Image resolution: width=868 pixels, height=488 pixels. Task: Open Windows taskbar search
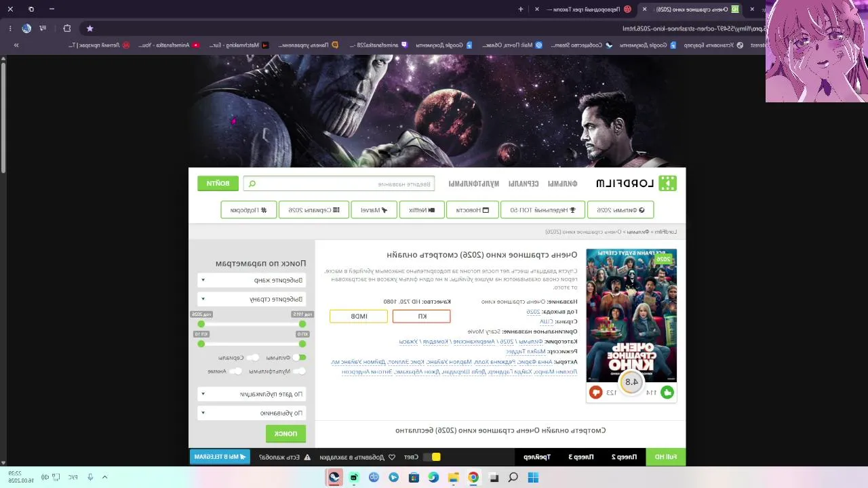pos(513,477)
